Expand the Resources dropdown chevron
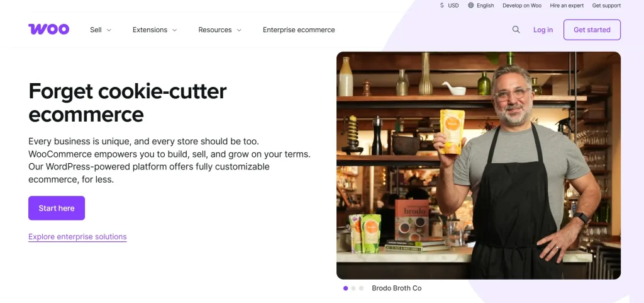 pos(239,30)
